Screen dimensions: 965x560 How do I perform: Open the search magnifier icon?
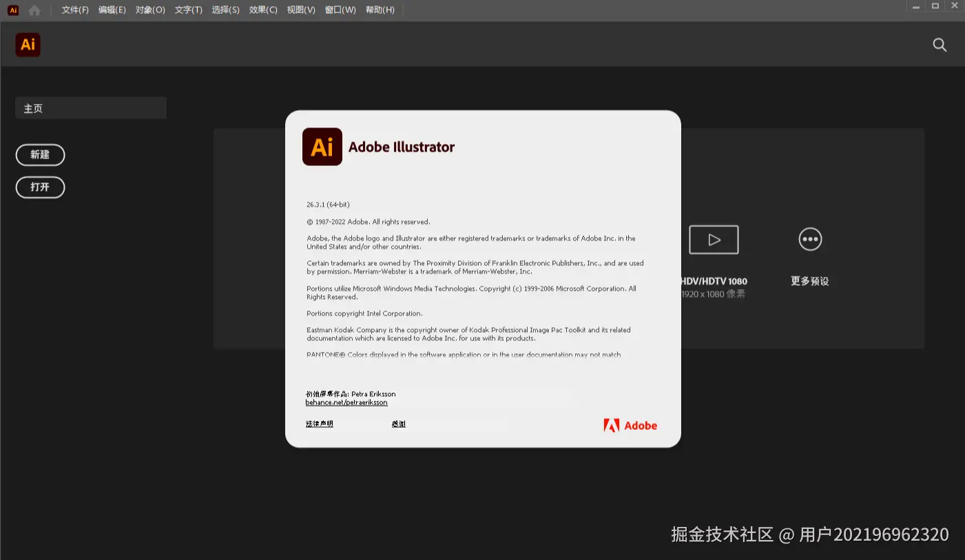point(940,45)
